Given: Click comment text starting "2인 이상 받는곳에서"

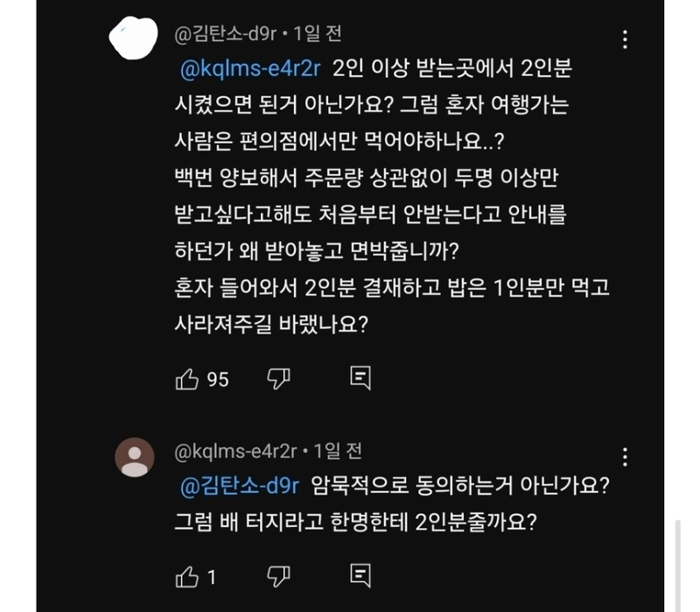Looking at the screenshot, I should [392, 196].
